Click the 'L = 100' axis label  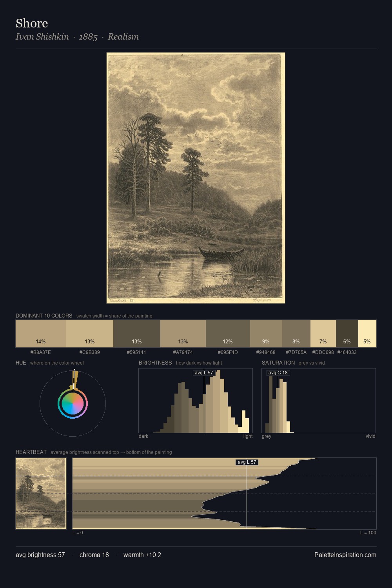coord(368,532)
